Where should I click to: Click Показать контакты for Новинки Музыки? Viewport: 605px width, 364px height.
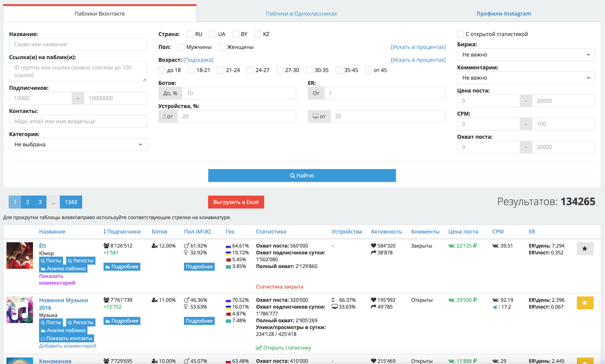[66, 338]
